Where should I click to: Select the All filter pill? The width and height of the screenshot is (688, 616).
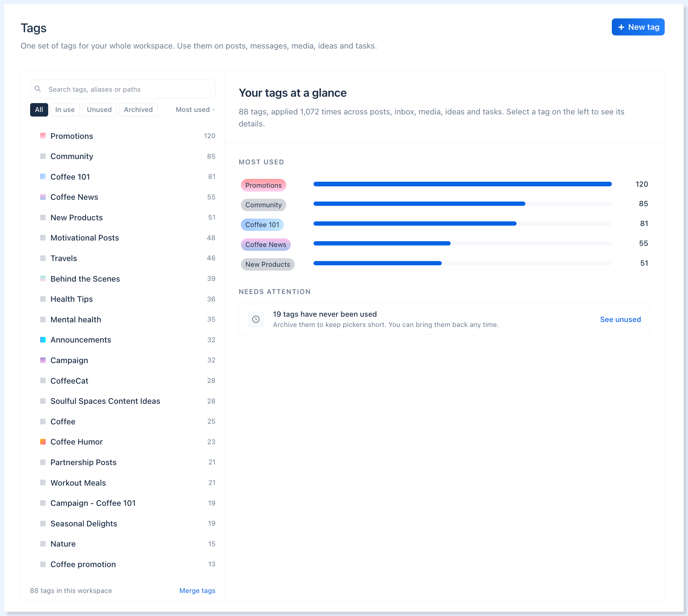pyautogui.click(x=39, y=110)
